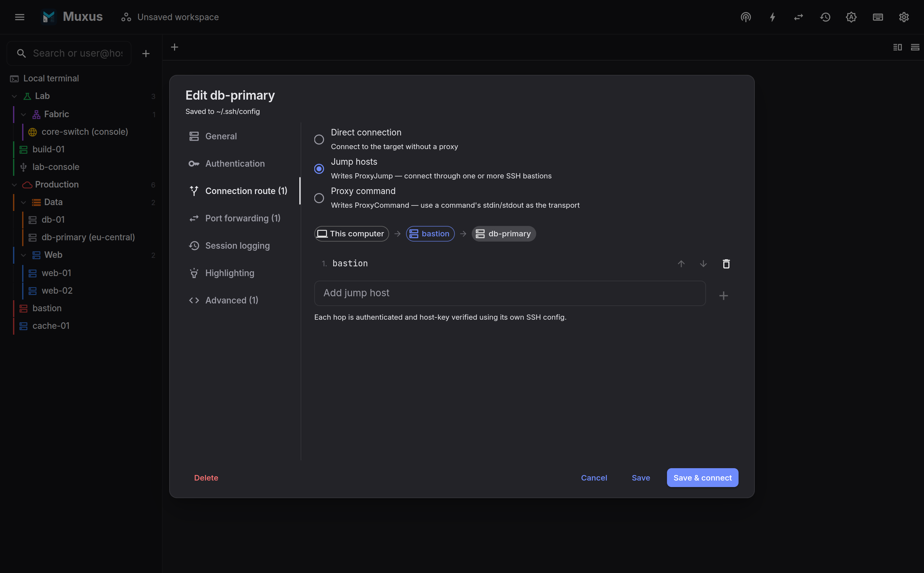Viewport: 924px width, 573px height.
Task: Collapse the Data subgroup chevron
Action: (x=23, y=203)
